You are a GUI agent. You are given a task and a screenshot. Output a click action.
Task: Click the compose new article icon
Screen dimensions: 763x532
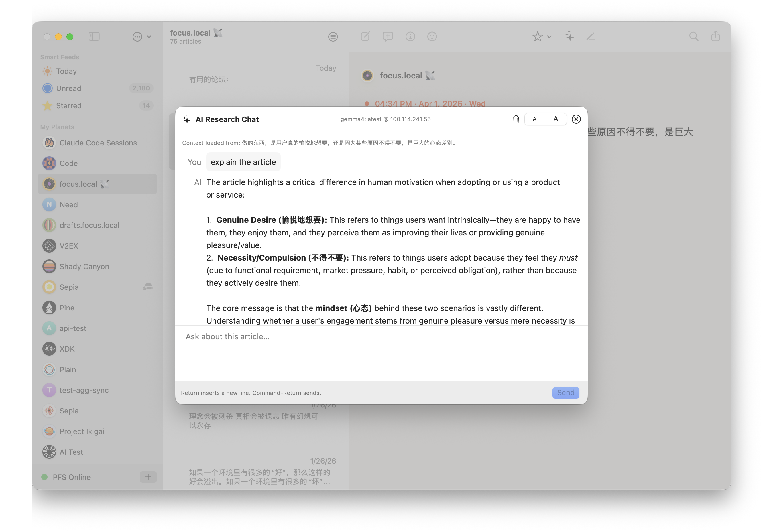pyautogui.click(x=365, y=36)
